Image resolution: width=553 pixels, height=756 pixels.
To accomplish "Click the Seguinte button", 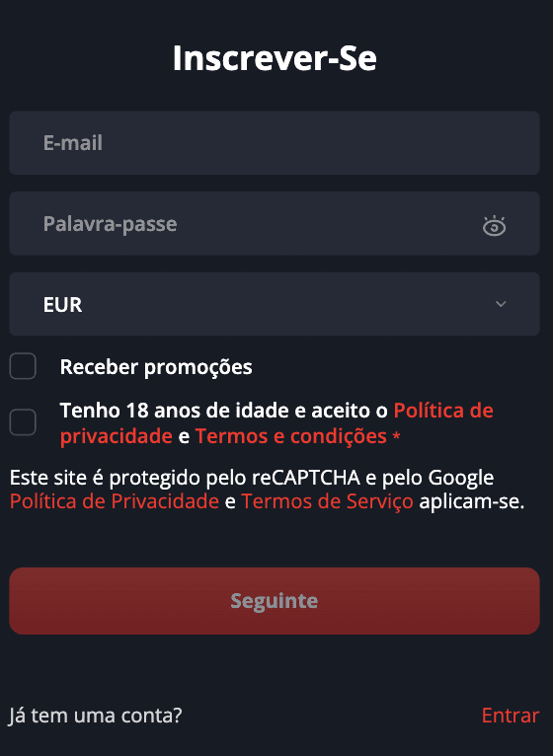I will tap(275, 601).
